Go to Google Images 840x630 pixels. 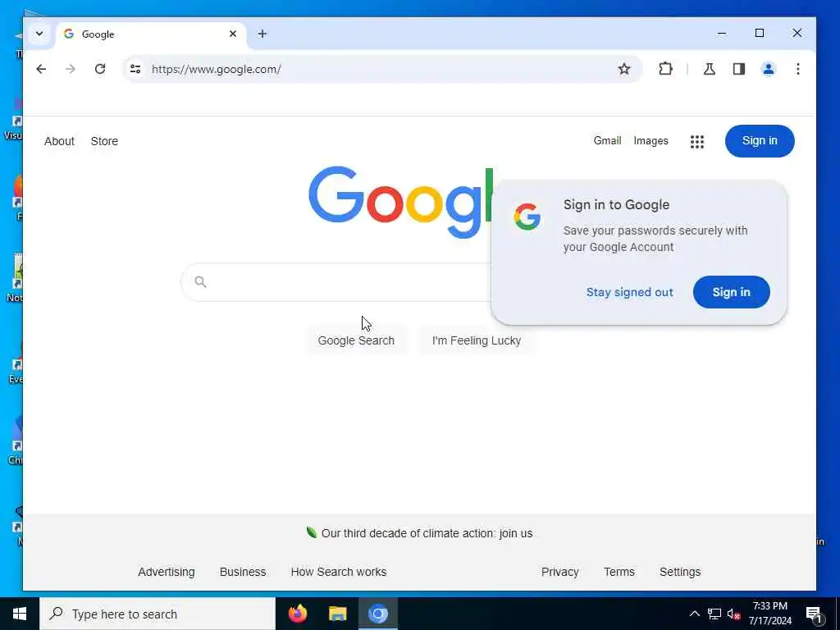651,140
